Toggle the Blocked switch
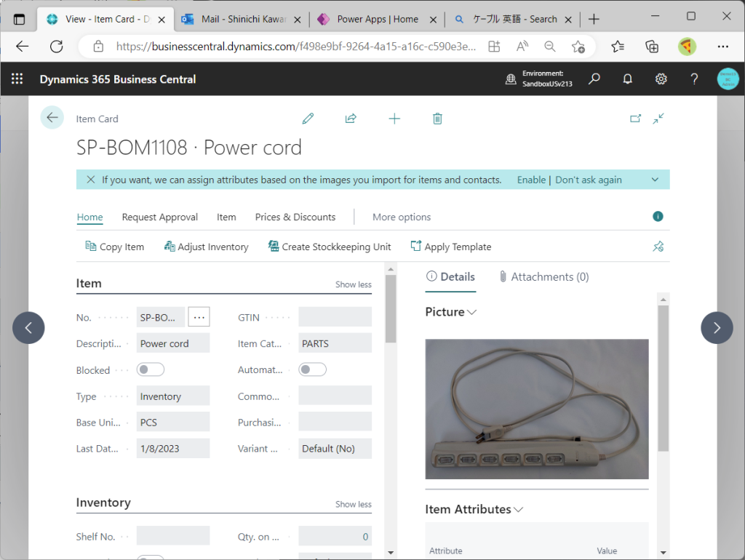 point(150,369)
